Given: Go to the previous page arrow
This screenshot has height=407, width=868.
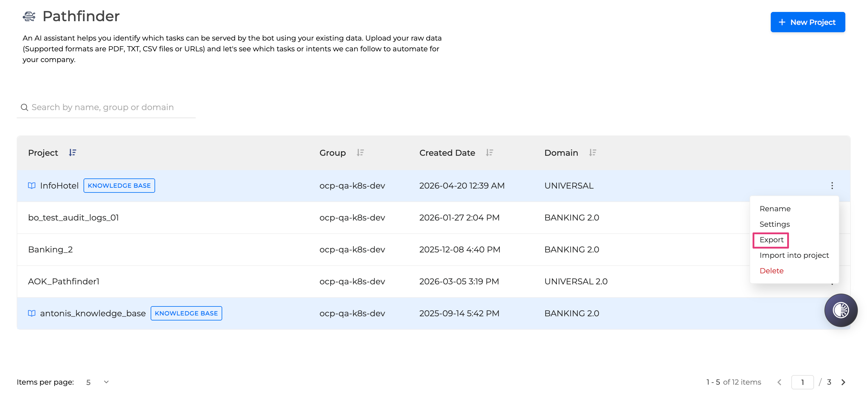Looking at the screenshot, I should point(779,382).
